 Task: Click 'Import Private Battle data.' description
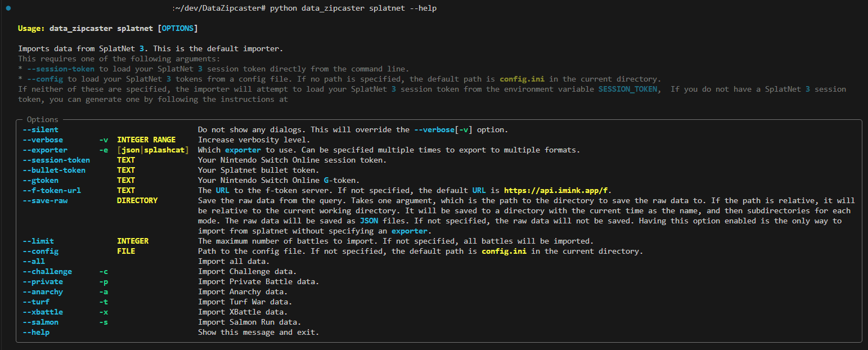(259, 282)
